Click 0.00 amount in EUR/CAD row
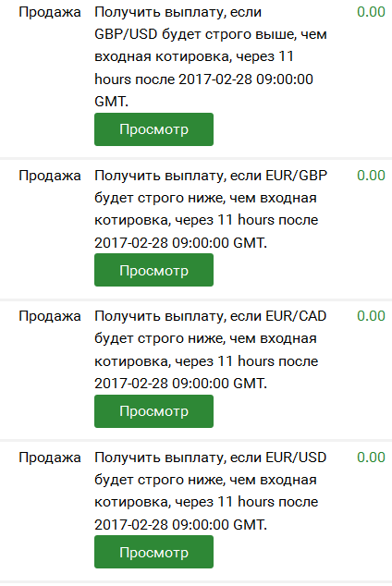 pos(371,316)
